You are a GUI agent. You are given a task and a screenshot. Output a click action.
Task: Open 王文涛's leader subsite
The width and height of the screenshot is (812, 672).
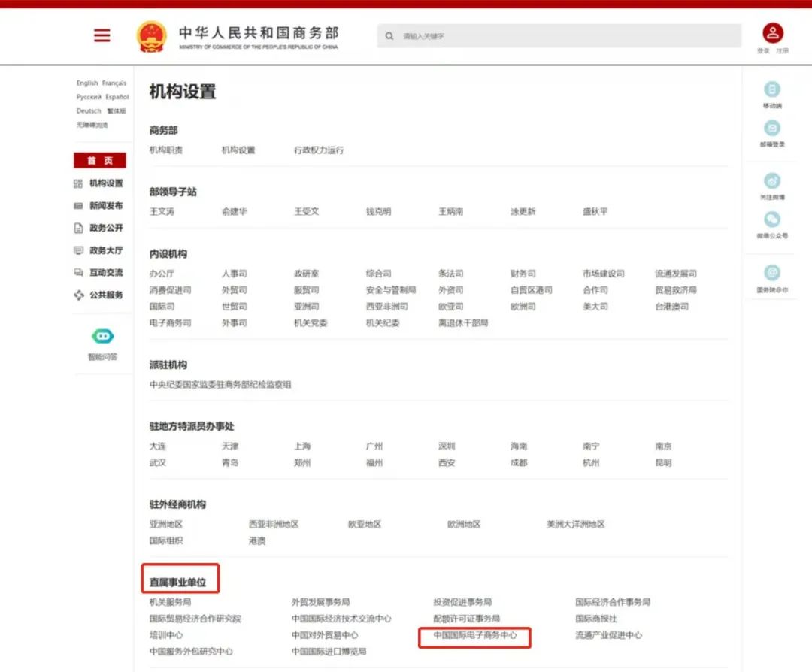coord(162,212)
